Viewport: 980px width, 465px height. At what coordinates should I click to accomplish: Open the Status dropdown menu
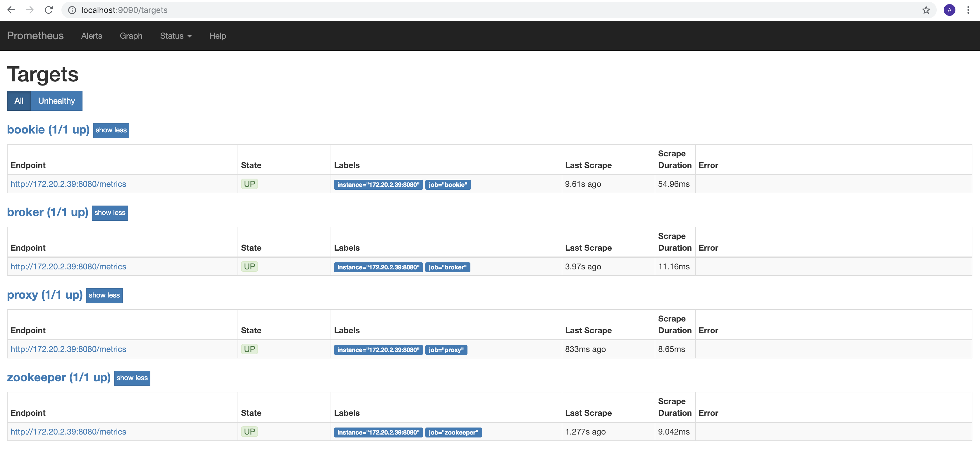176,36
